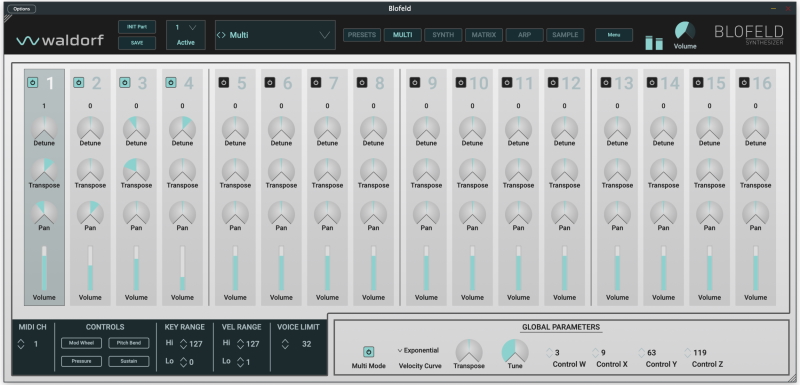
Task: Click part 3 Transpose knob
Action: (x=136, y=171)
